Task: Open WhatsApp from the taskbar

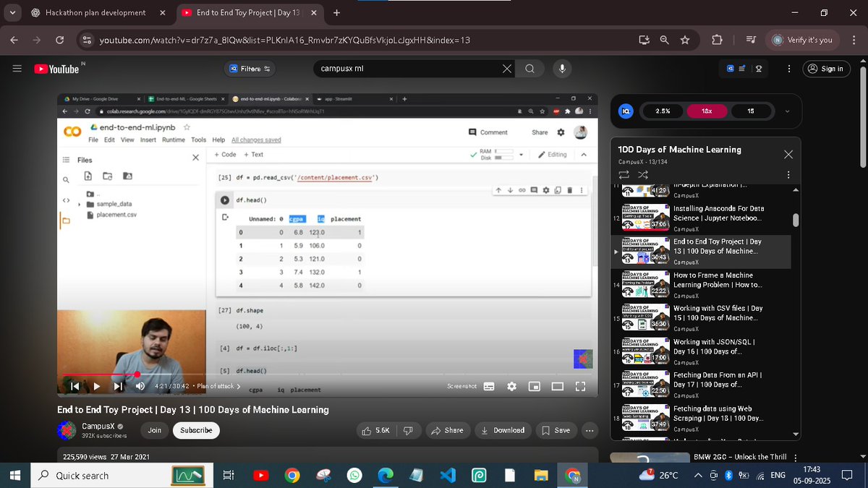Action: point(354,475)
